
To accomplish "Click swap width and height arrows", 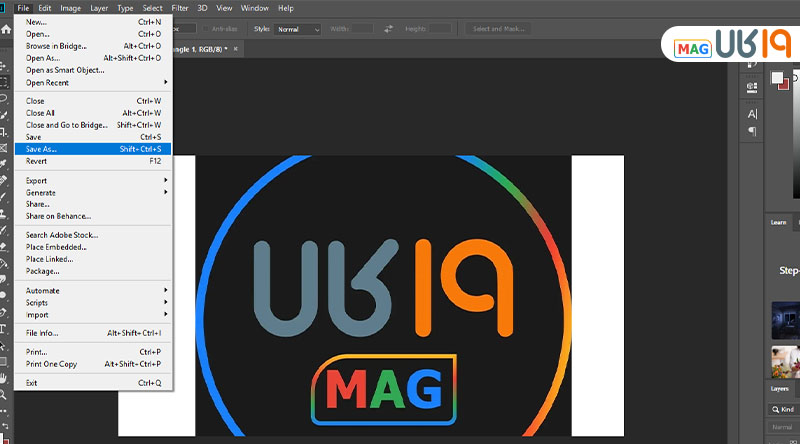I will pyautogui.click(x=388, y=29).
